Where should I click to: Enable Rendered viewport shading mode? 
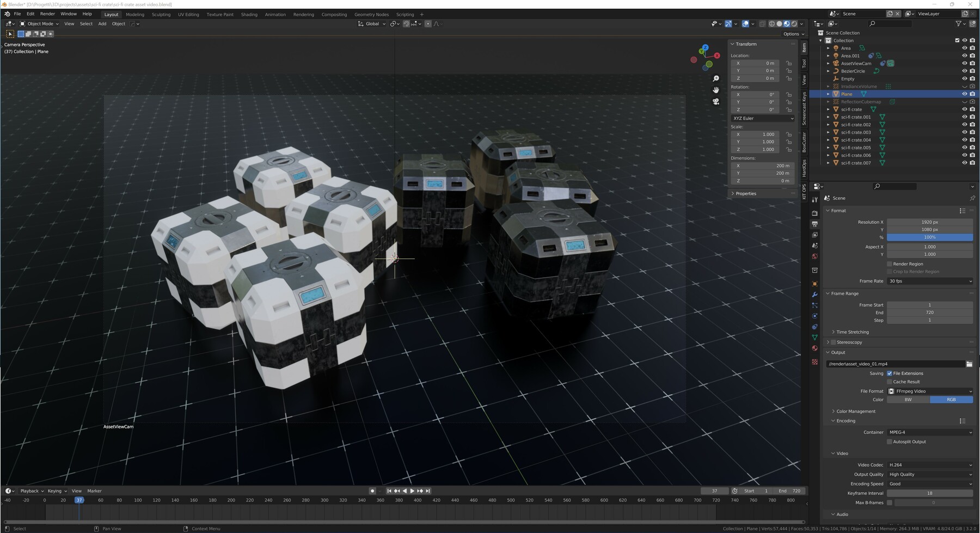[794, 23]
